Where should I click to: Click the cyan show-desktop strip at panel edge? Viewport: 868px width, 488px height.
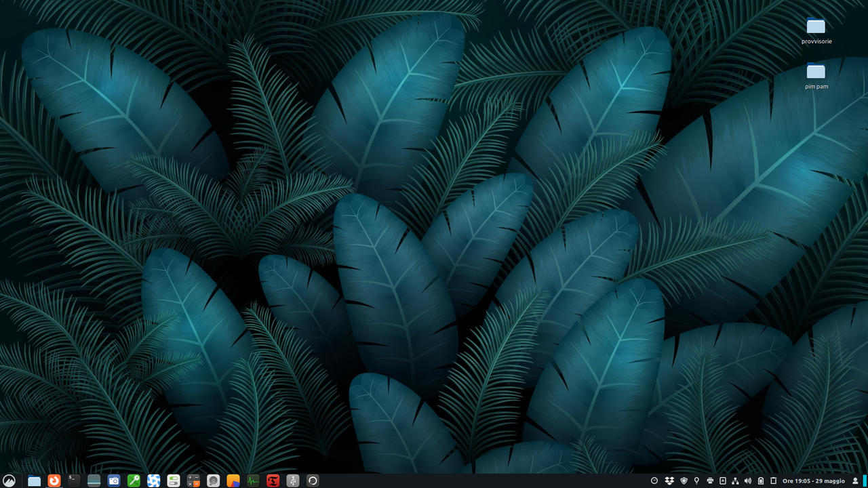pyautogui.click(x=865, y=481)
